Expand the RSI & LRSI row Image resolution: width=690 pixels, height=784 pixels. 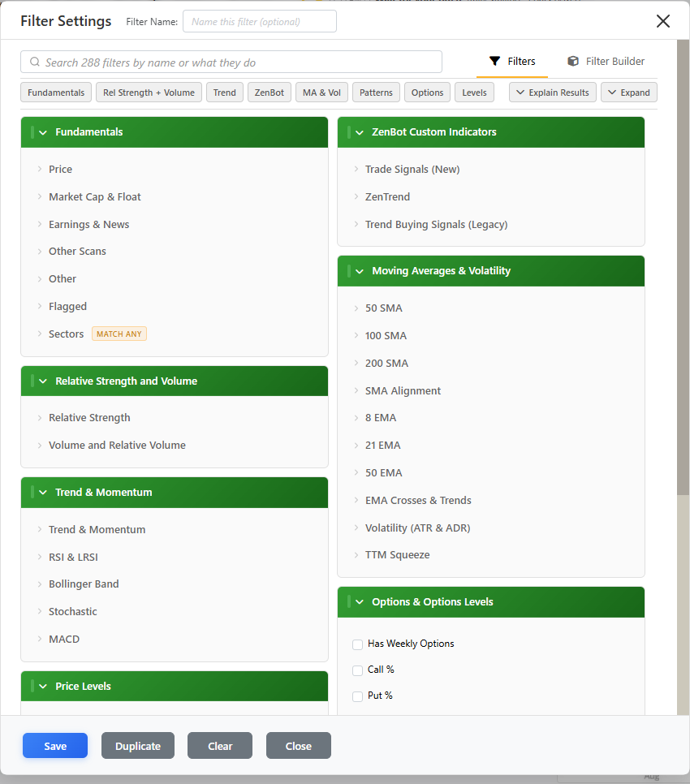pos(175,557)
